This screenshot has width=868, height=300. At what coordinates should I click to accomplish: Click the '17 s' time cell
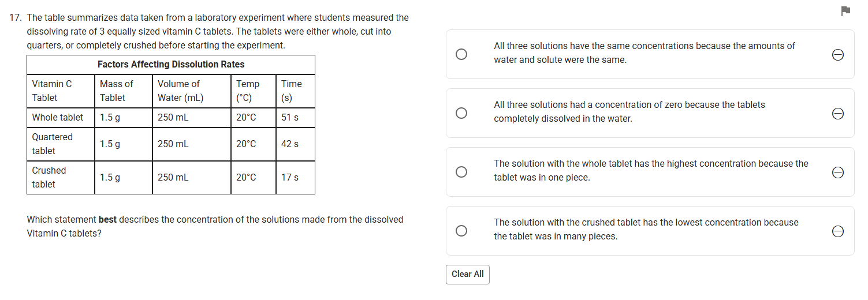point(290,178)
